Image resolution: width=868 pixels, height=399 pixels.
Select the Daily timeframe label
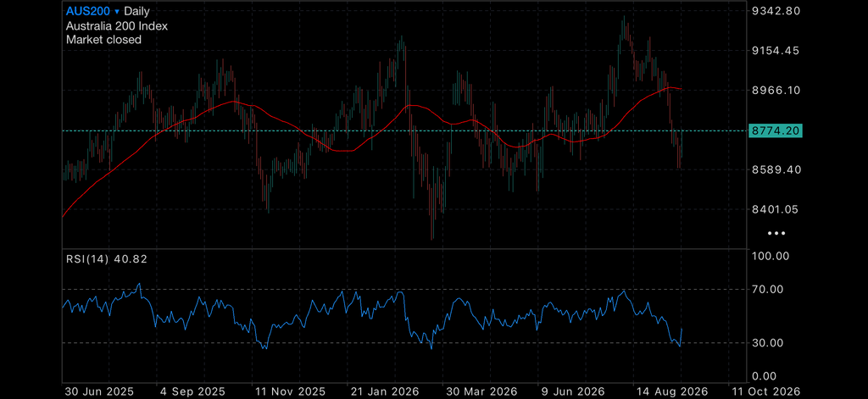point(136,11)
